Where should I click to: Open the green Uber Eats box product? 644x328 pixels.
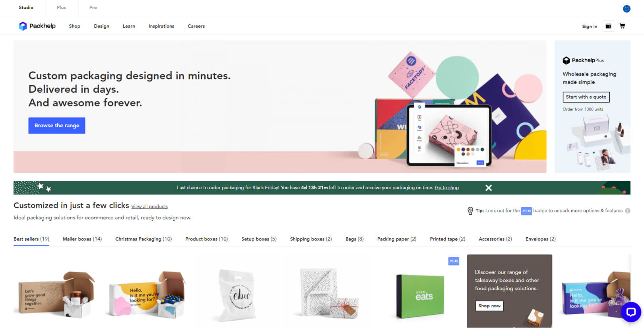[420, 297]
